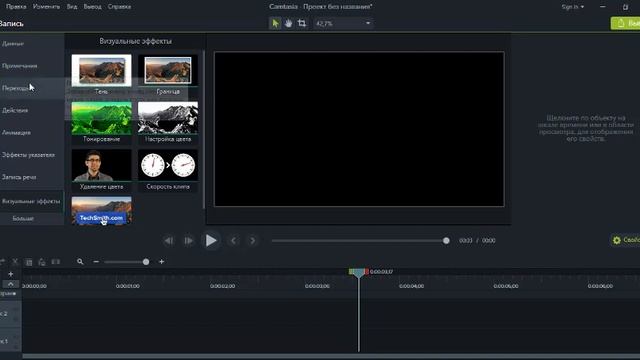Select the Удаление цвета effect thumbnail

(102, 170)
